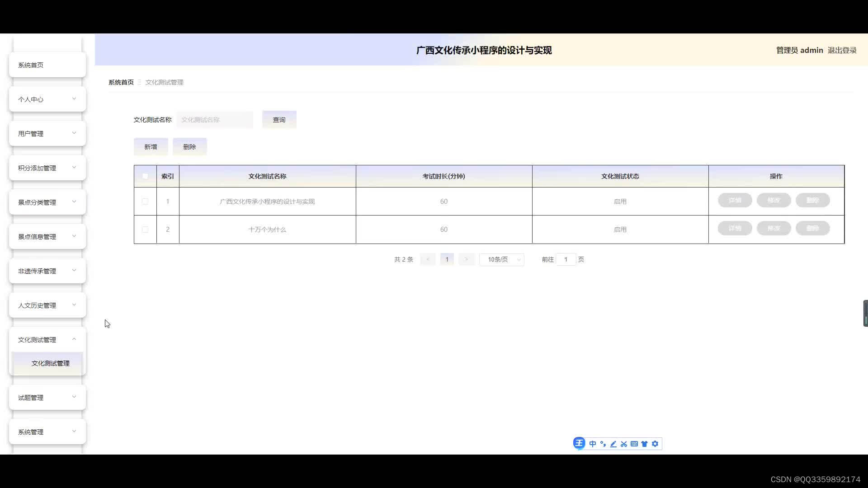Click 删除 batch delete button above table

[x=190, y=147]
